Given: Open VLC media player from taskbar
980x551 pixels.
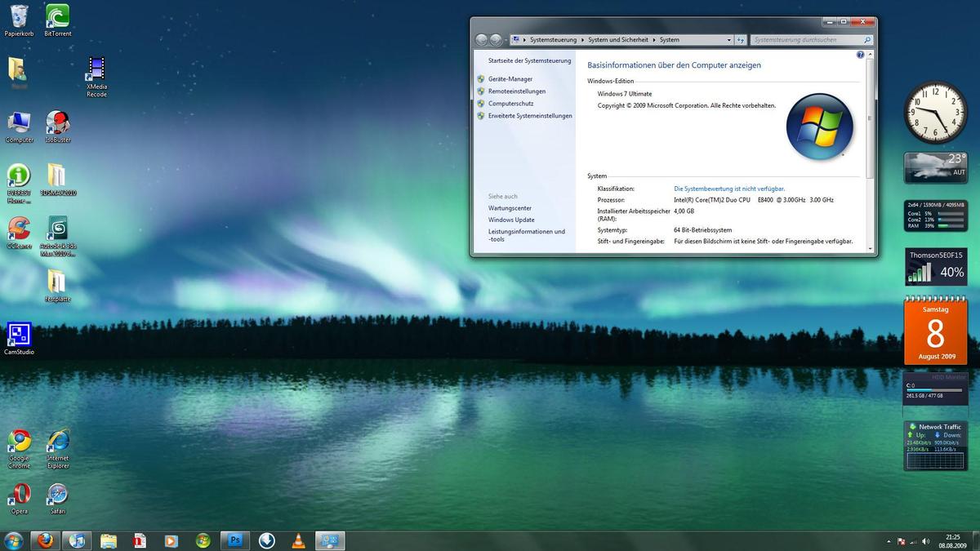Looking at the screenshot, I should 299,540.
